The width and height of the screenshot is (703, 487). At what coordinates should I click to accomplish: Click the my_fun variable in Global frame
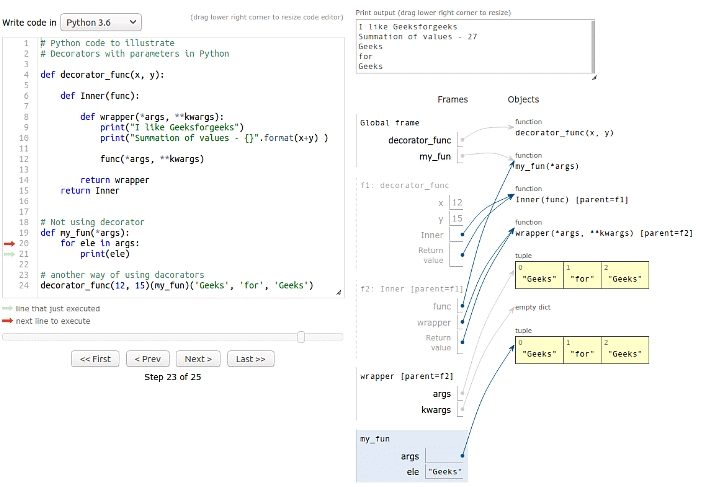tap(435, 157)
